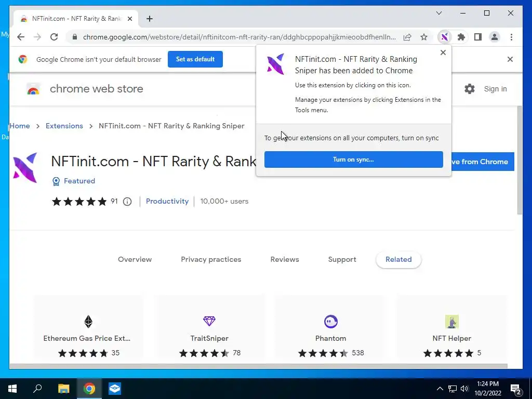Open the Windows Start menu
The height and width of the screenshot is (399, 532).
(12, 389)
